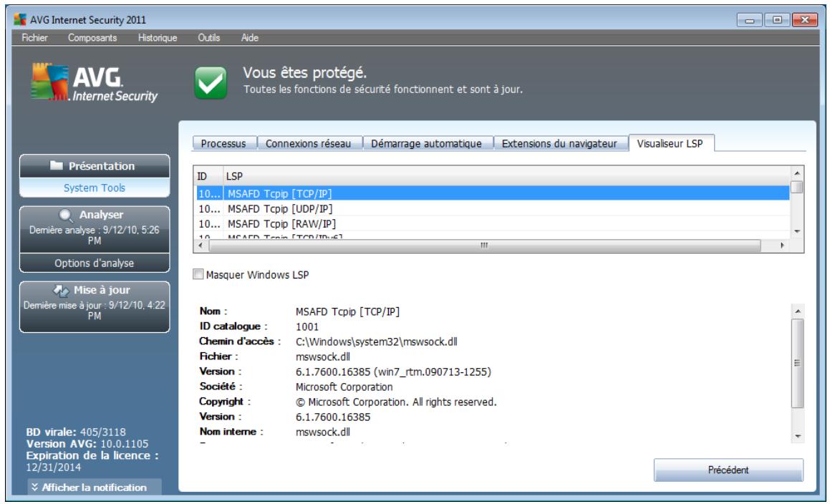Click the Version AVG 10.0.1105 text
830x504 pixels.
(x=87, y=444)
